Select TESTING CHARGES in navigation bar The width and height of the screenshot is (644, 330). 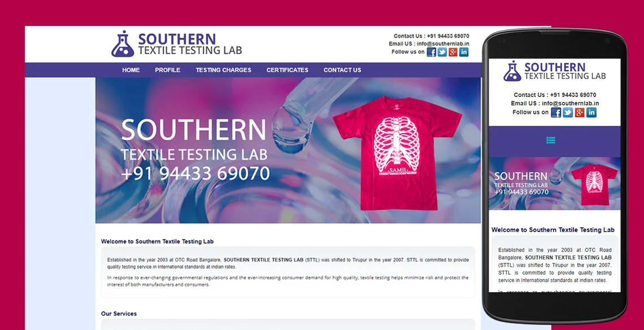[x=224, y=70]
